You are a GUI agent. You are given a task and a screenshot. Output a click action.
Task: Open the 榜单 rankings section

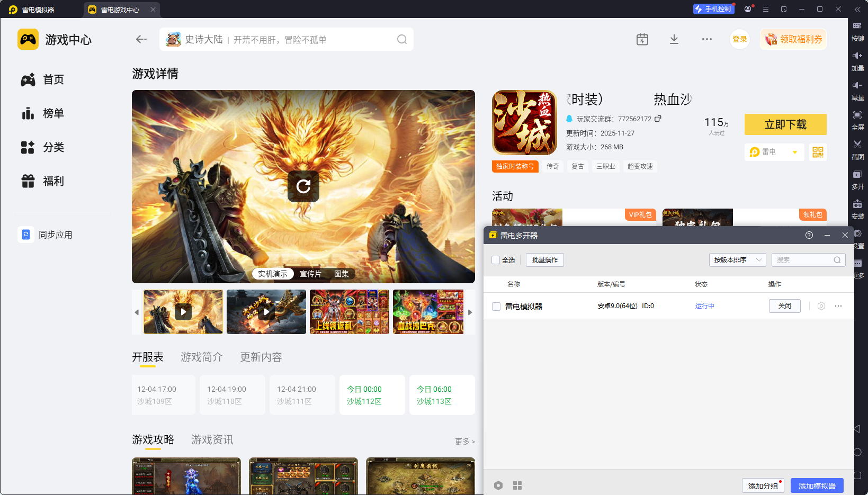pyautogui.click(x=53, y=113)
